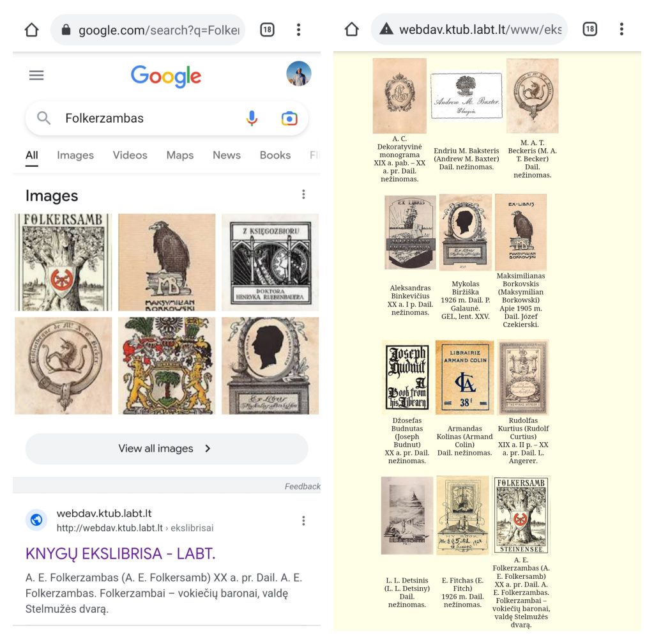Screen dimensions: 654x644
Task: Open tab switcher in right browser
Action: 589,29
